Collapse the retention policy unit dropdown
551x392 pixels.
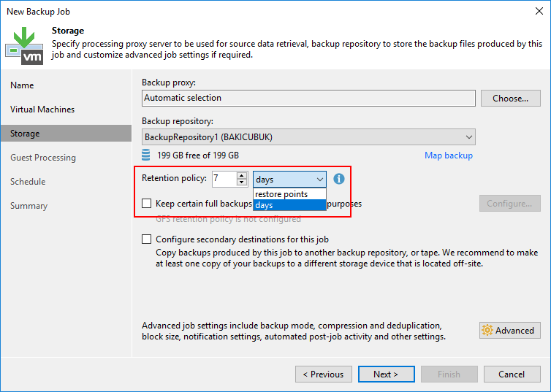click(319, 179)
